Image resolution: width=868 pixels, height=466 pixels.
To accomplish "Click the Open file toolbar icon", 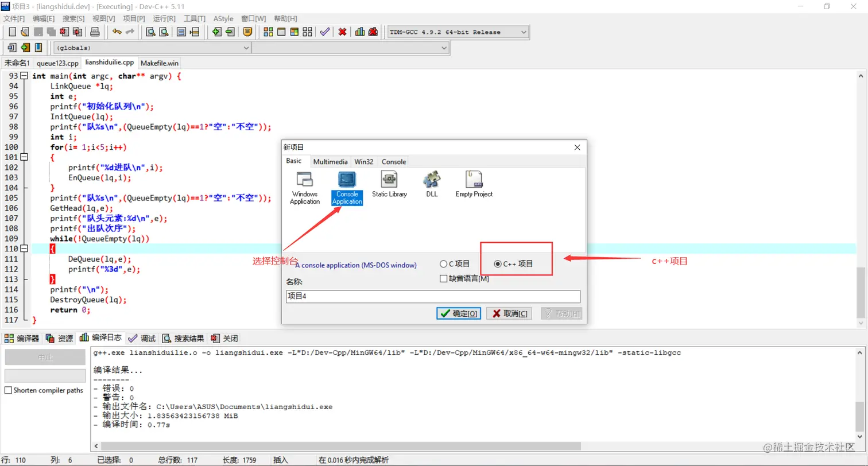I will point(25,32).
